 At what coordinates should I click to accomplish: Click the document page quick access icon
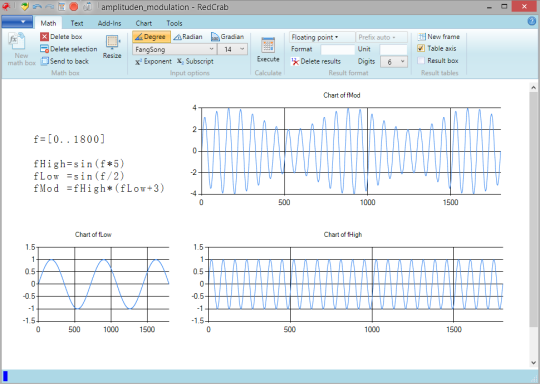(62, 7)
